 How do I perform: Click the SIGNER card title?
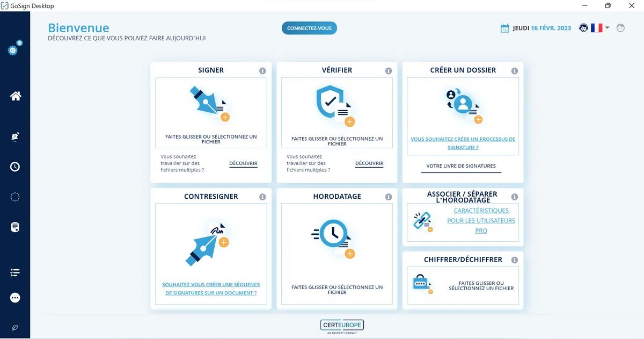tap(211, 70)
